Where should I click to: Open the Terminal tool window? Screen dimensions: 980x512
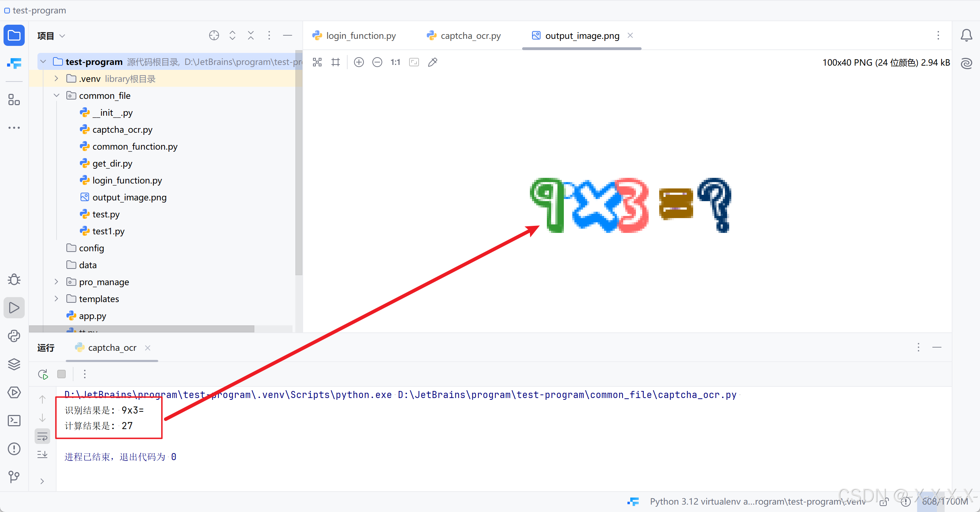14,420
